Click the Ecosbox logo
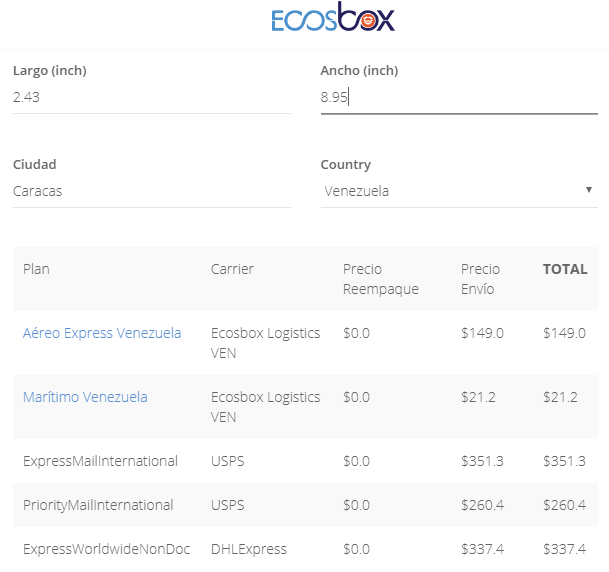The width and height of the screenshot is (609, 572). pos(333,19)
